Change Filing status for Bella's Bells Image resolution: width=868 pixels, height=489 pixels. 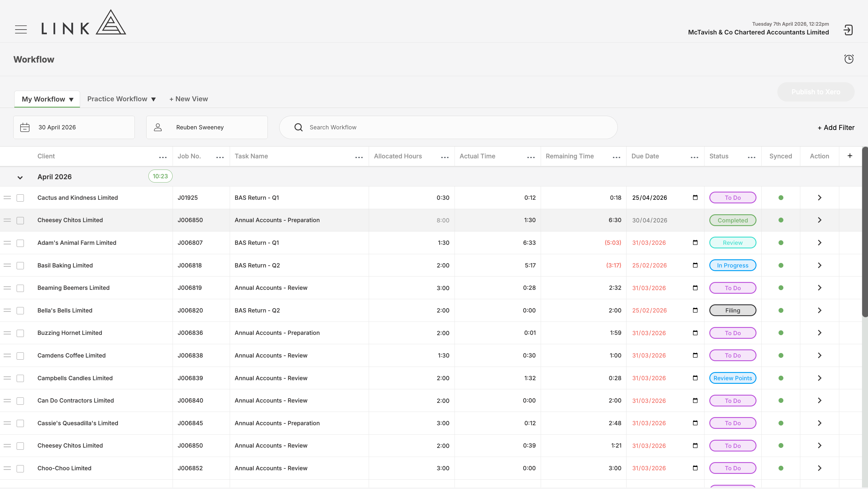pos(733,310)
